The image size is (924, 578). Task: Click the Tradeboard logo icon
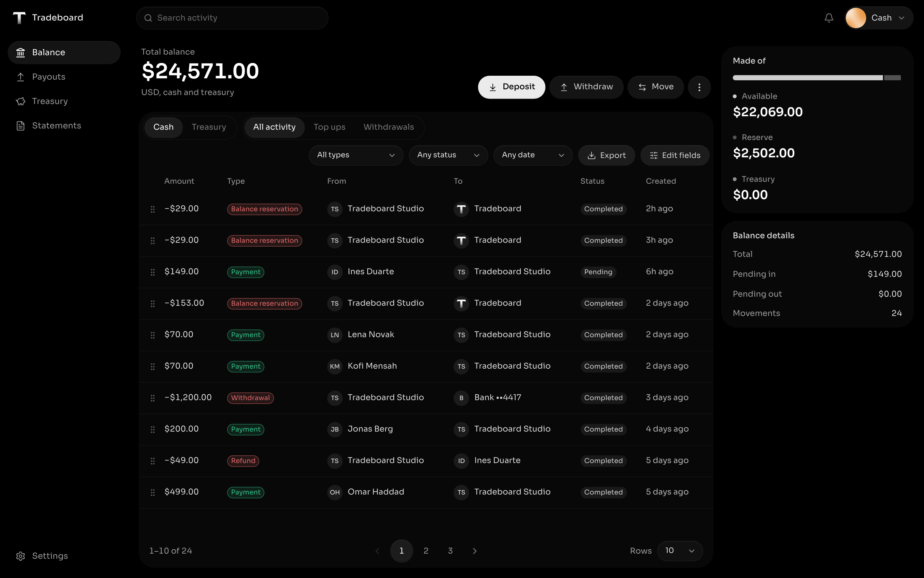tap(19, 18)
